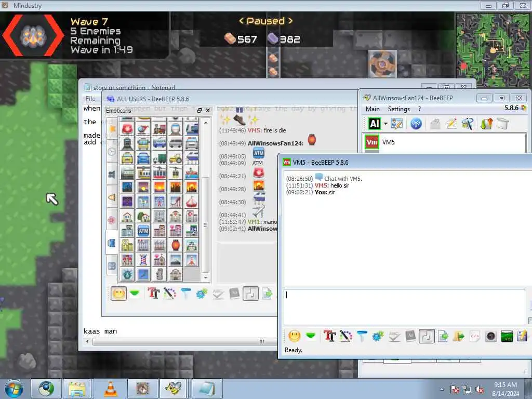Click blue broadcast antenna icon
The image size is (532, 399).
[x=416, y=124]
